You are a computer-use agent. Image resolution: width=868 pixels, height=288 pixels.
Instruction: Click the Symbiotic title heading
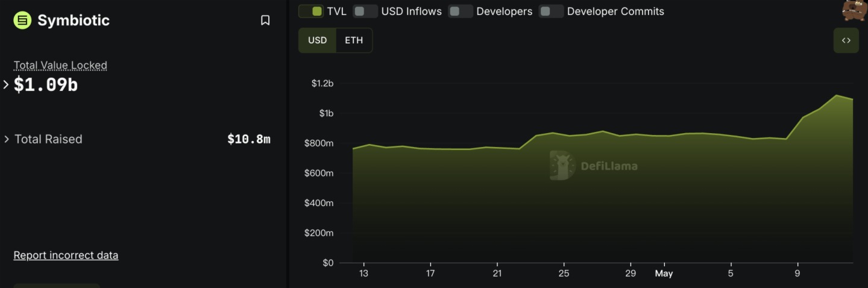(74, 20)
